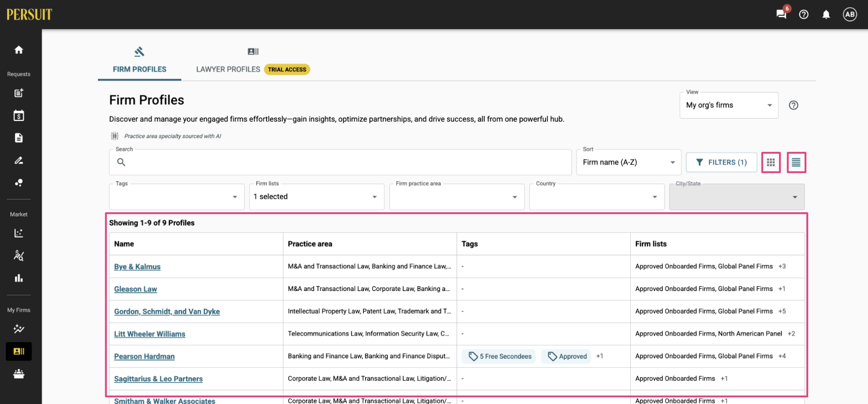Image resolution: width=868 pixels, height=404 pixels.
Task: Open Smitham & Walker Associates profile
Action: tap(165, 401)
